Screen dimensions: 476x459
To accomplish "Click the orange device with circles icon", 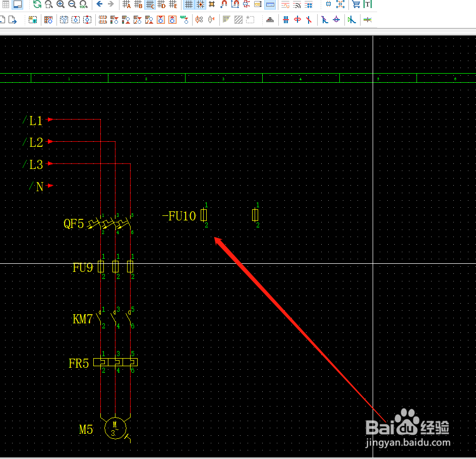I will point(199,20).
